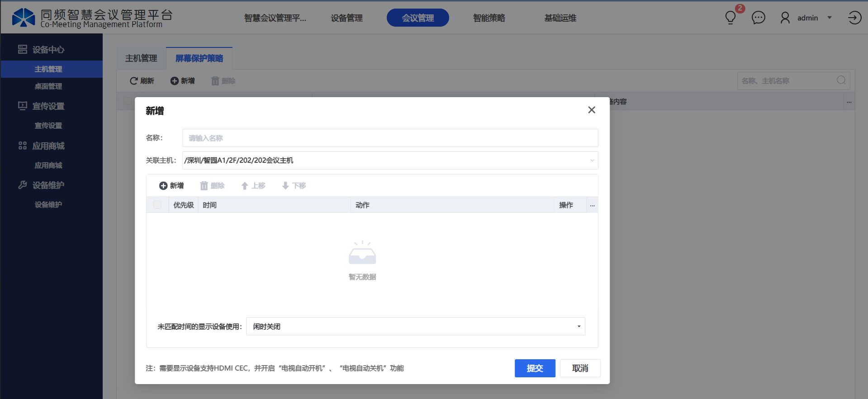Click the delete trash icon in dialog
The width and height of the screenshot is (868, 399).
[x=204, y=186]
